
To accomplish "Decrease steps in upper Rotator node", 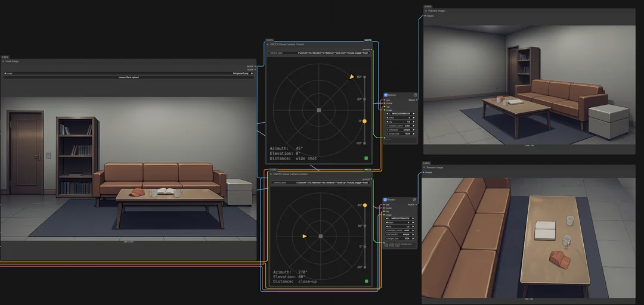I will (x=388, y=118).
